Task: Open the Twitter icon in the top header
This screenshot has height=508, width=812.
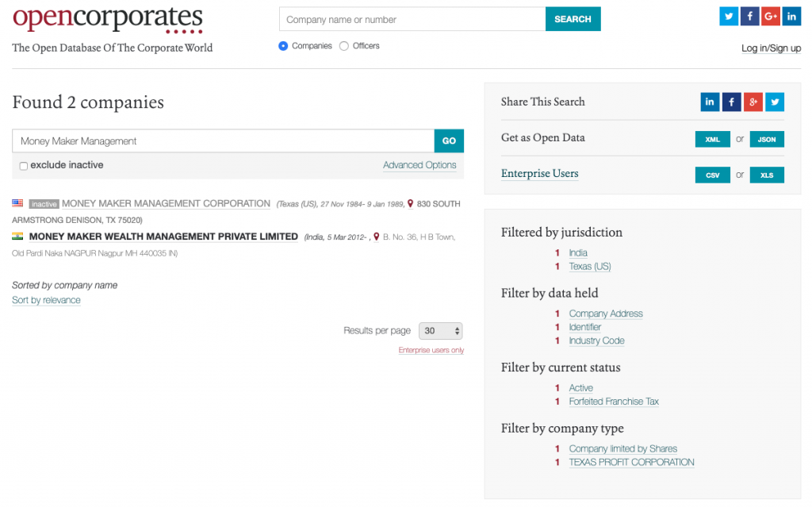Action: tap(729, 17)
